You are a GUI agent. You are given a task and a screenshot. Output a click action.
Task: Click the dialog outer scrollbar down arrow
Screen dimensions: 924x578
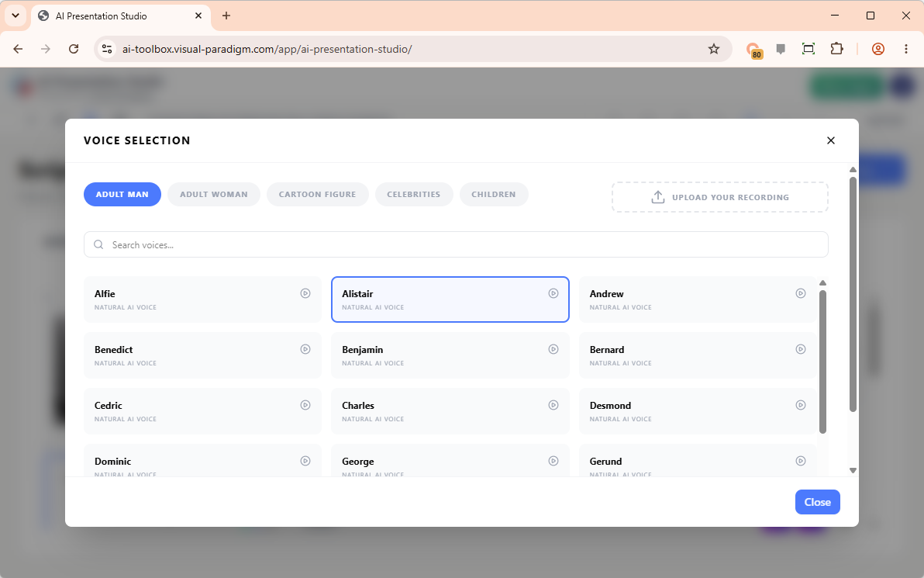853,470
